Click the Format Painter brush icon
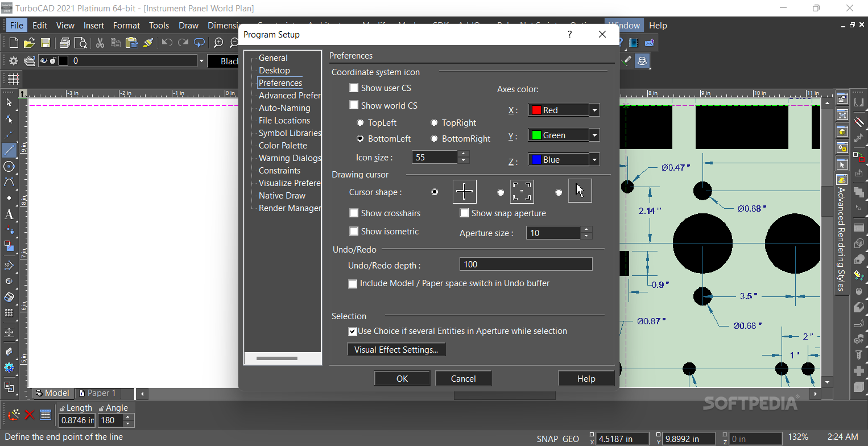 pyautogui.click(x=148, y=43)
